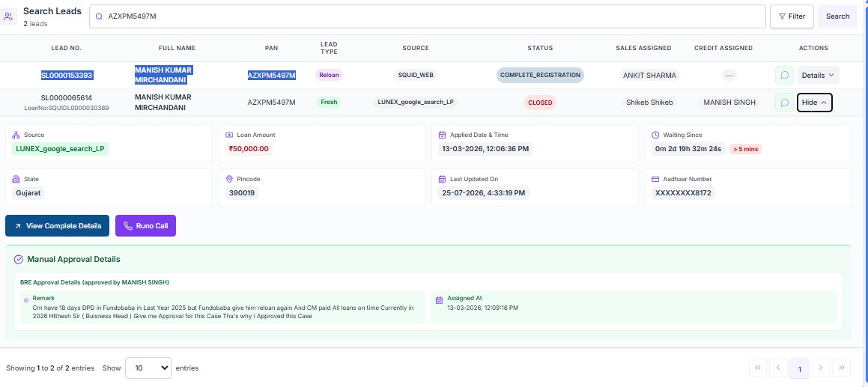This screenshot has width=868, height=387.
Task: Click the CLOSED status badge
Action: tap(540, 103)
